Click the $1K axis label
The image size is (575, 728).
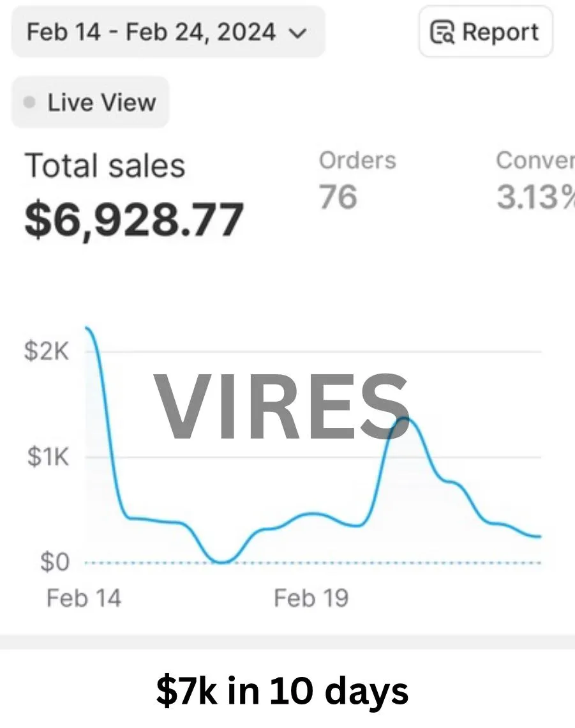tap(49, 457)
